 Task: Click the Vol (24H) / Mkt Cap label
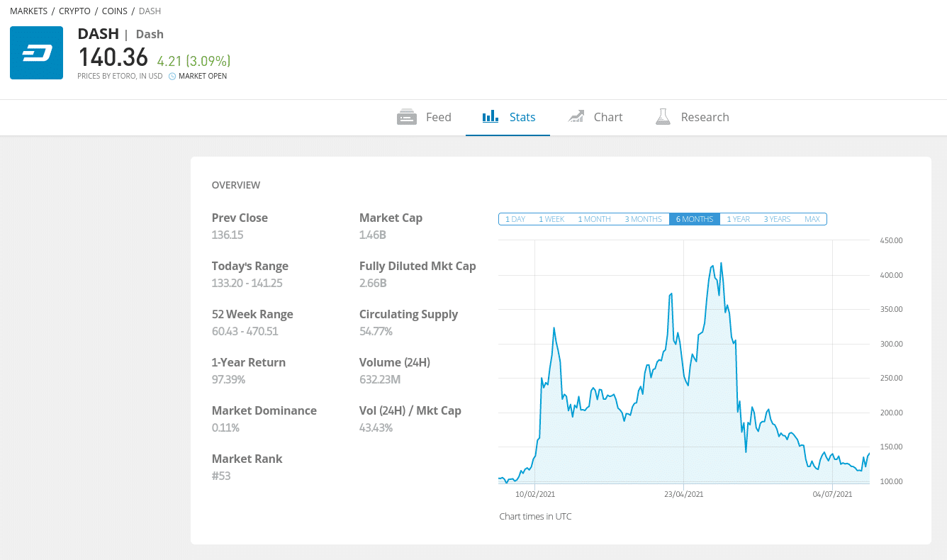point(410,410)
